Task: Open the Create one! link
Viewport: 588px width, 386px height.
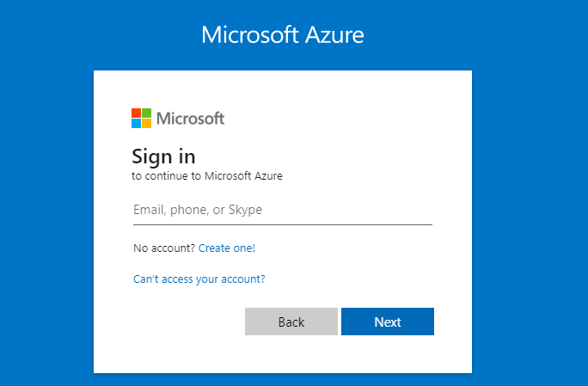Action: [227, 248]
